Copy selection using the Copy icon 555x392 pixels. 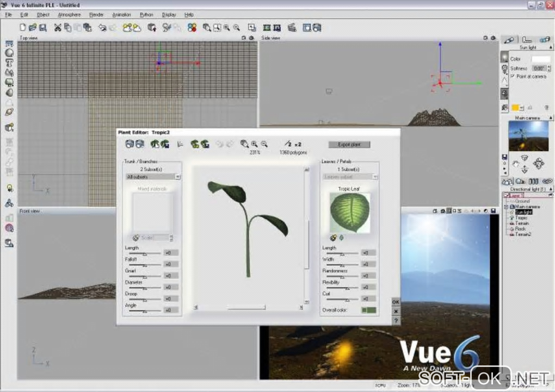67,28
